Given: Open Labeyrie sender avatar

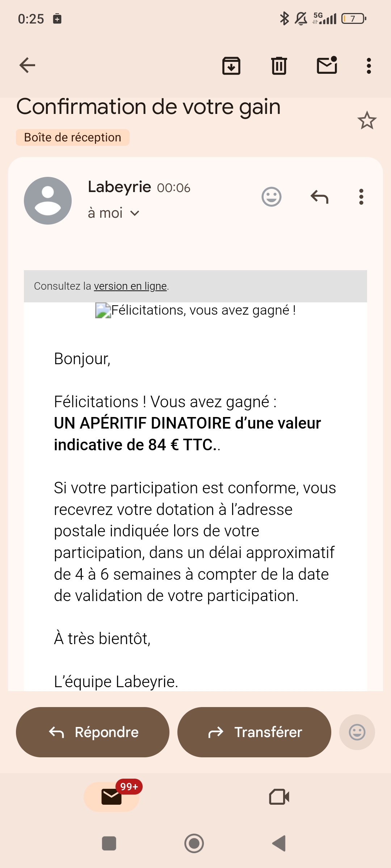Looking at the screenshot, I should pyautogui.click(x=48, y=201).
